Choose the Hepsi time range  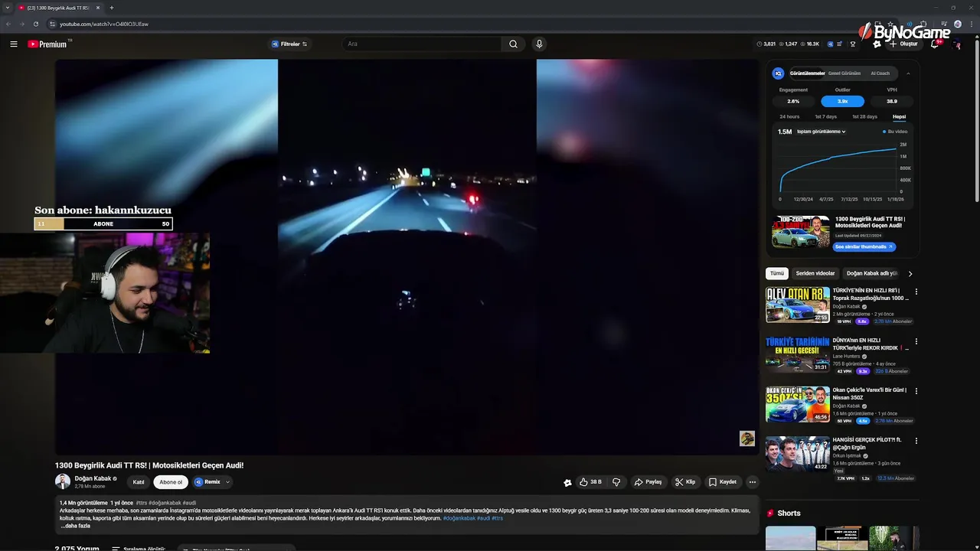click(899, 117)
